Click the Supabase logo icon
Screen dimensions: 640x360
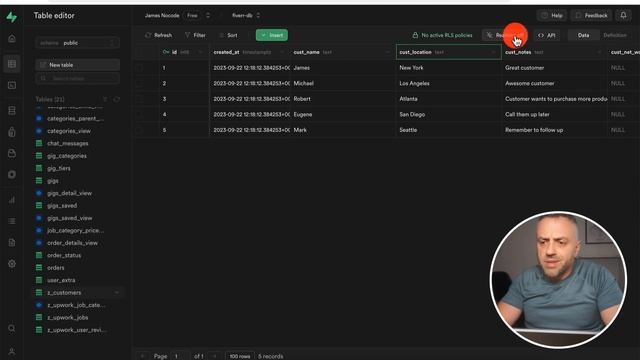pyautogui.click(x=12, y=16)
